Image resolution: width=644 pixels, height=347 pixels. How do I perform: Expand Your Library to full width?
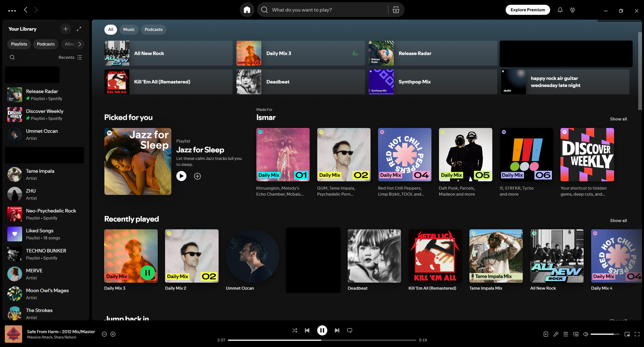[79, 29]
